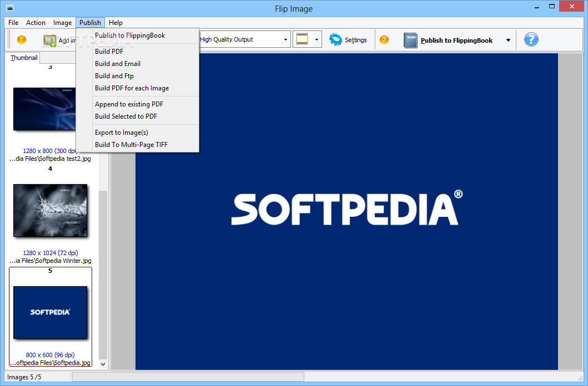The height and width of the screenshot is (386, 588).
Task: Choose Append to existing PDF
Action: (137, 104)
